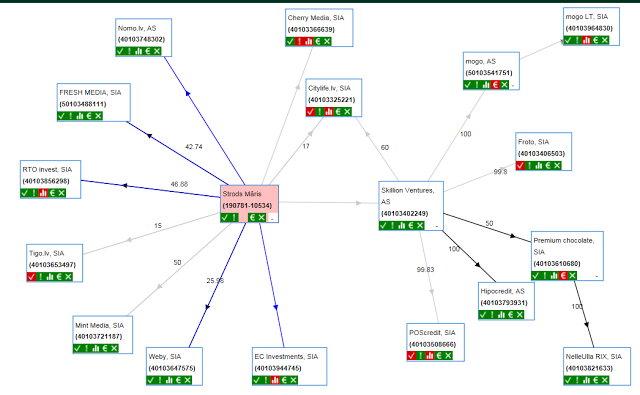Click red checkmark icon on Citylife.lv, SIA

click(x=311, y=111)
